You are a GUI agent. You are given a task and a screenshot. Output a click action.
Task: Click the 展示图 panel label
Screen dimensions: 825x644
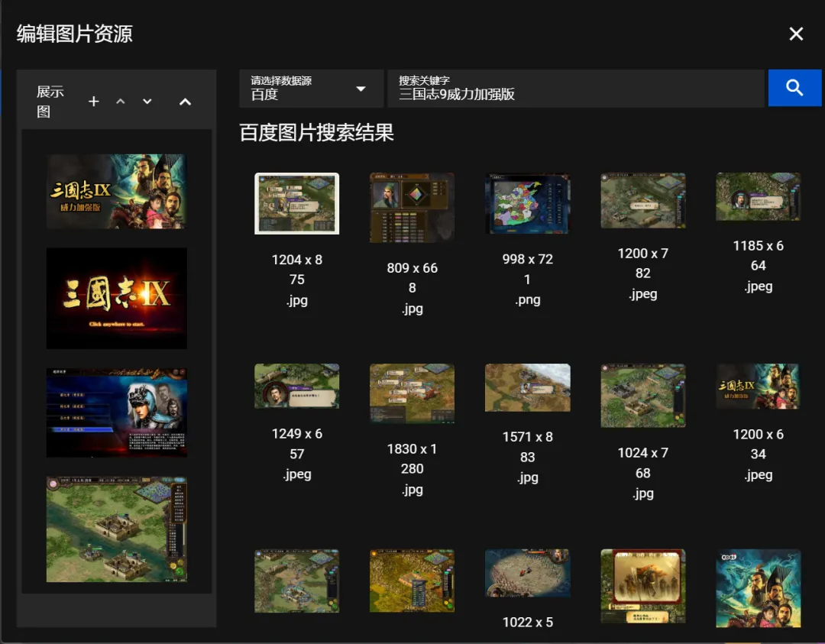[50, 102]
